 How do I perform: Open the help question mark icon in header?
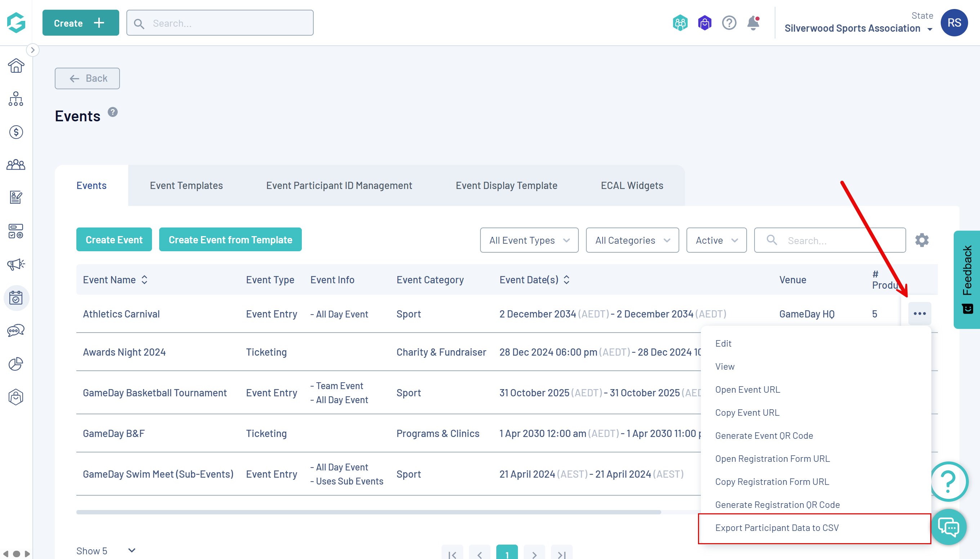(729, 23)
